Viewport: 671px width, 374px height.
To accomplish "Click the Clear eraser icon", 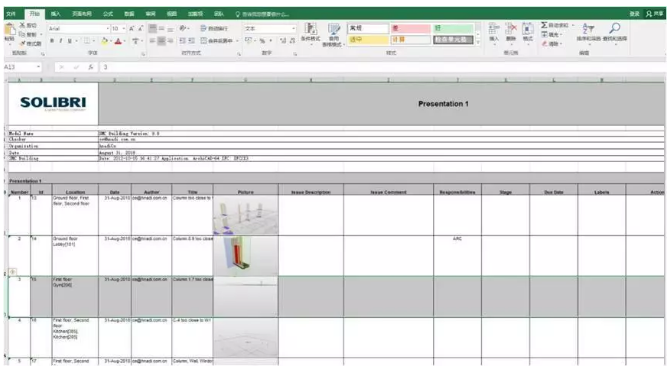I will (x=544, y=44).
